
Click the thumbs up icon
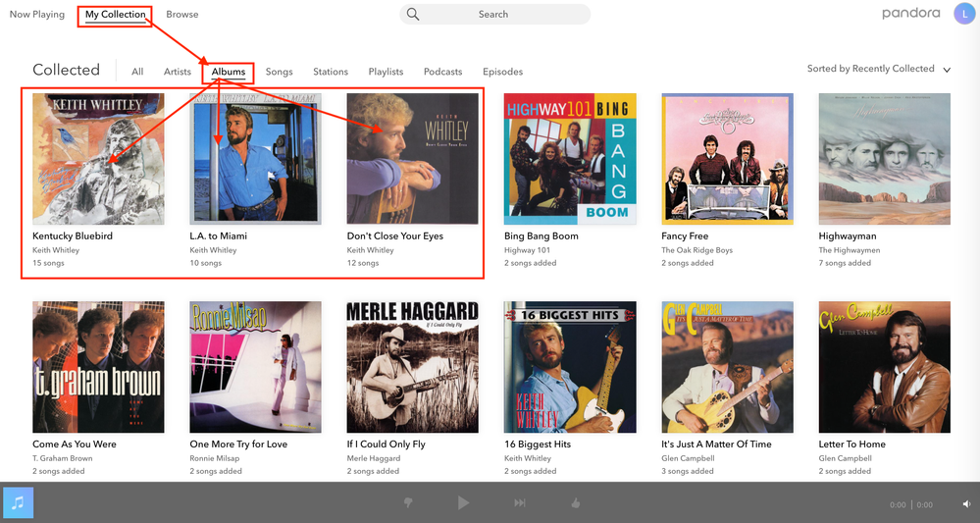(x=576, y=502)
